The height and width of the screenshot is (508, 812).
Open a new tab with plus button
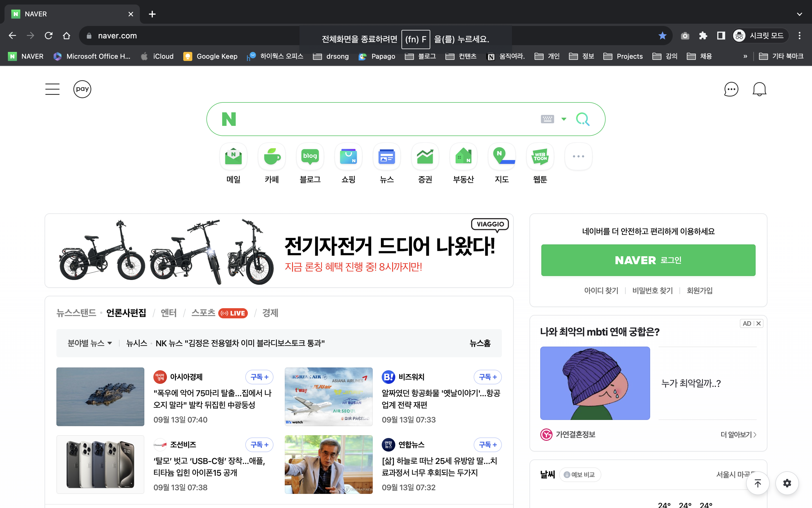(152, 14)
